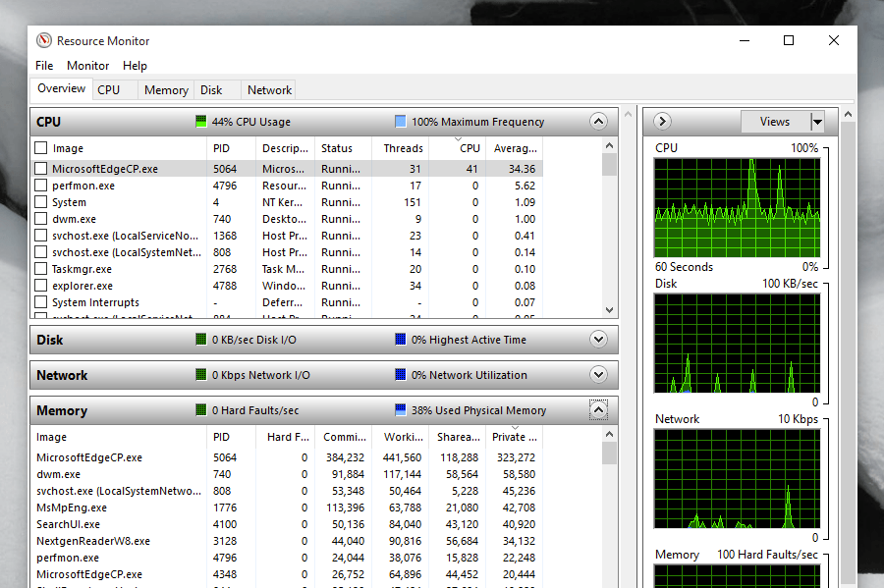
Task: Select NextgenReaderW8.exe row in Memory list
Action: pos(287,541)
